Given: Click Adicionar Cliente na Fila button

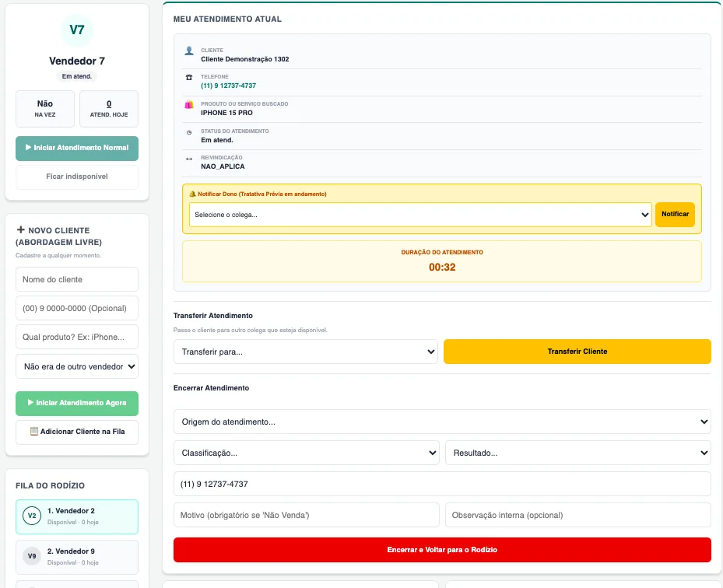Looking at the screenshot, I should tap(77, 432).
